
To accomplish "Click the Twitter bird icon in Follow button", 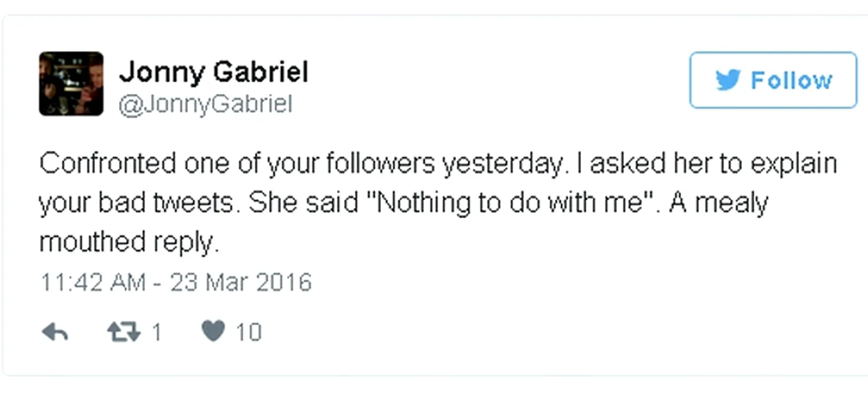I will tap(728, 80).
